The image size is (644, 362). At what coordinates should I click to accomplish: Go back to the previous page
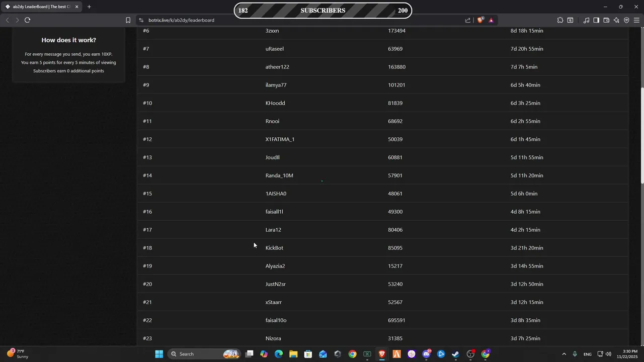[7, 20]
